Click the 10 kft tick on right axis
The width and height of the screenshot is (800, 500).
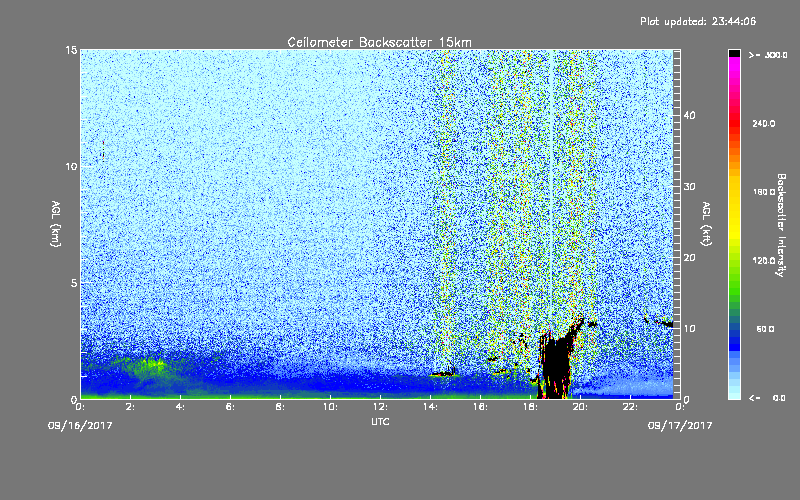coord(689,328)
